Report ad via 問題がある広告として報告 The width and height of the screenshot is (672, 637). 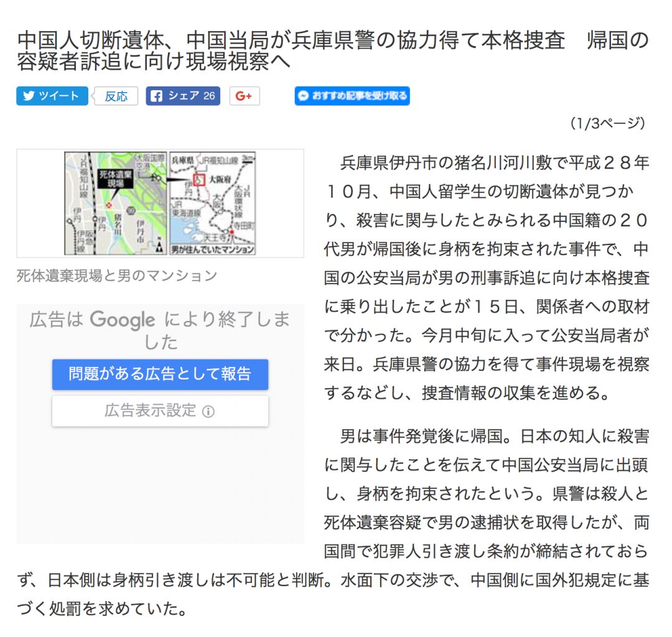pos(160,374)
